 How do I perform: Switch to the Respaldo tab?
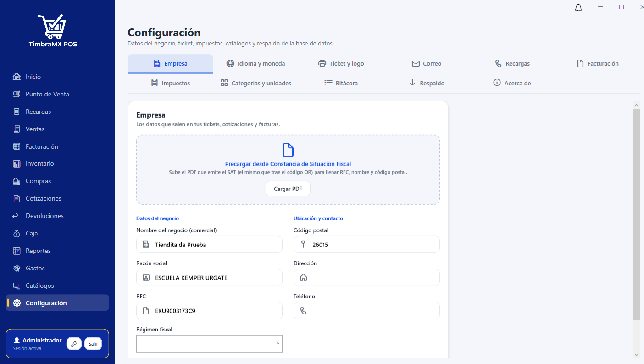point(427,83)
